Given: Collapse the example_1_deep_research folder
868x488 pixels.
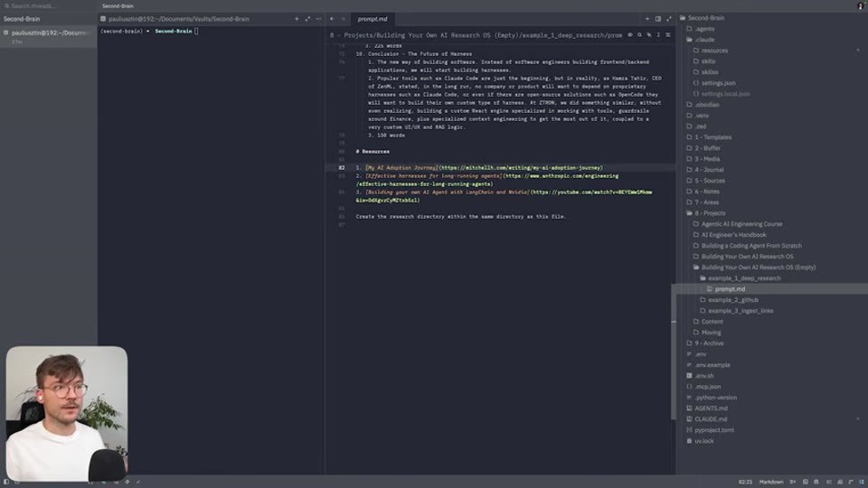Looking at the screenshot, I should [744, 278].
